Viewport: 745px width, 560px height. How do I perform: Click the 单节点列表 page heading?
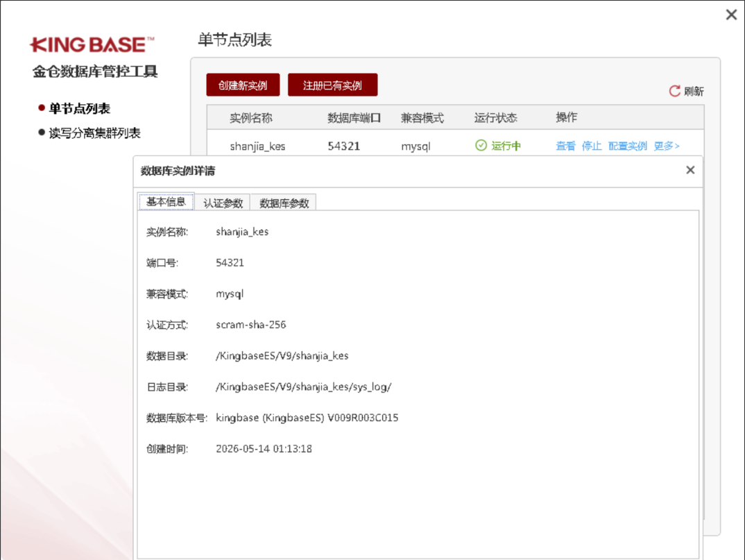pos(234,40)
